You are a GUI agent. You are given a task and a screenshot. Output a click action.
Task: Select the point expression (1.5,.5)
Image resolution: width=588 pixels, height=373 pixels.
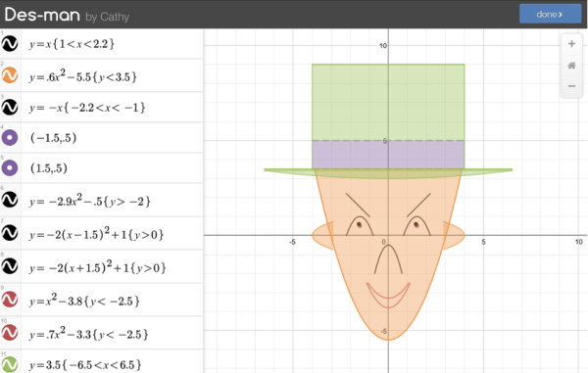pyautogui.click(x=112, y=168)
